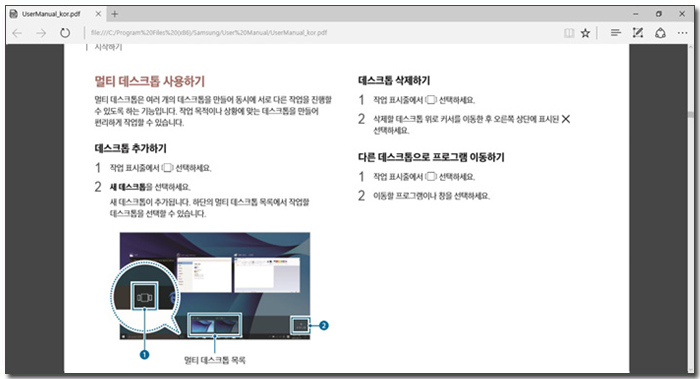Make a Web Note pen icon
Image resolution: width=700 pixels, height=379 pixels.
click(638, 33)
